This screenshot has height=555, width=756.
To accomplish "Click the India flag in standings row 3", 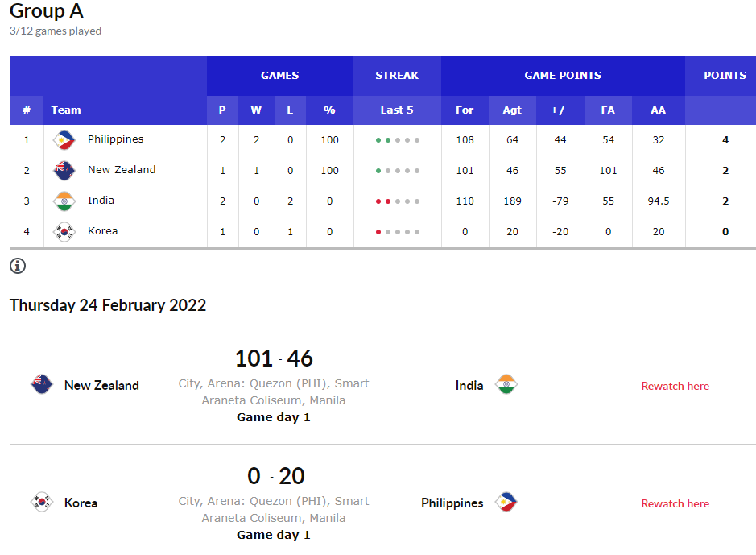I will [x=64, y=201].
